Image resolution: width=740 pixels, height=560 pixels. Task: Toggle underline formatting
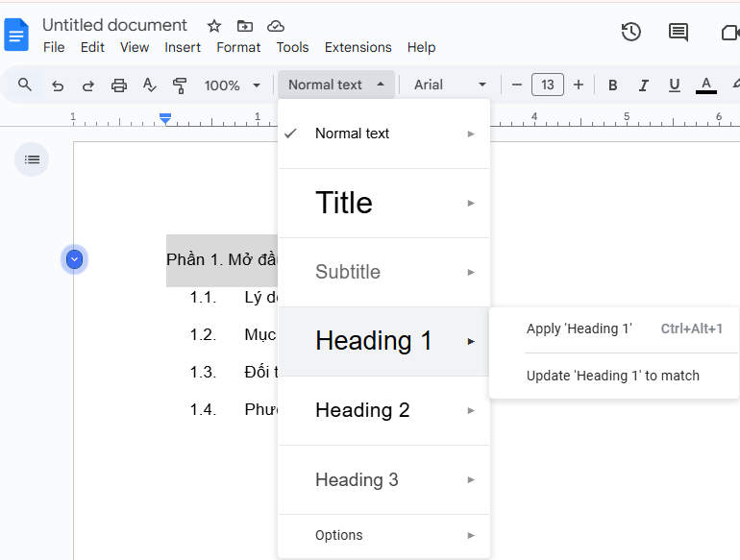(x=675, y=85)
